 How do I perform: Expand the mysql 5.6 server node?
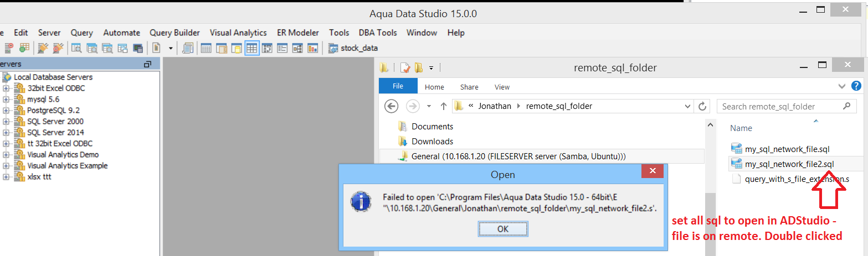click(x=6, y=100)
